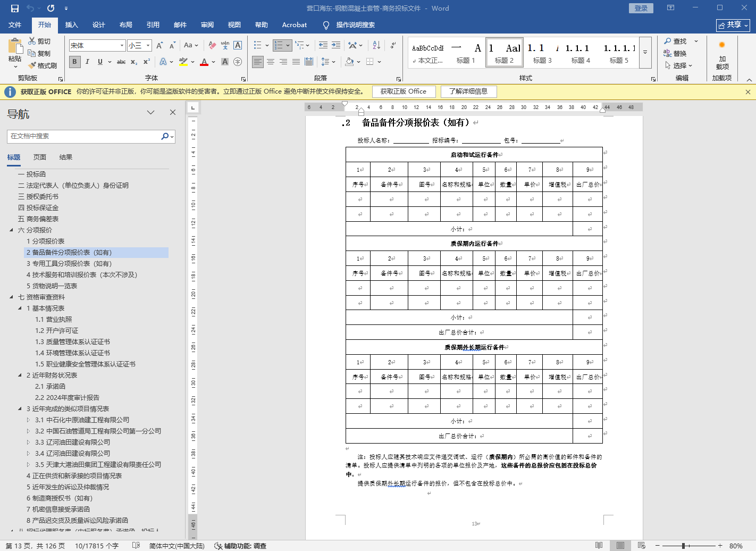756x551 pixels.
Task: Toggle justified alignment of the paragraph
Action: tap(296, 62)
